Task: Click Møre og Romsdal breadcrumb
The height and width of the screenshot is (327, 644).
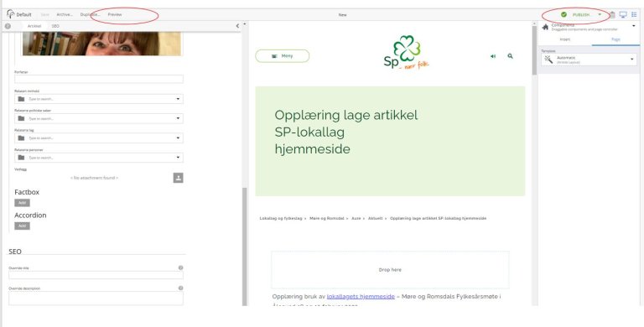Action: pyautogui.click(x=327, y=219)
